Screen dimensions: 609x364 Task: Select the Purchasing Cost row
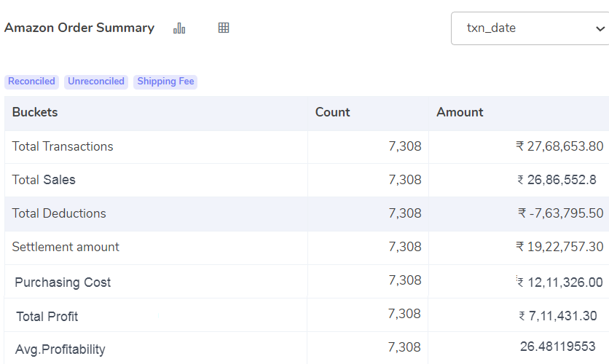click(307, 281)
